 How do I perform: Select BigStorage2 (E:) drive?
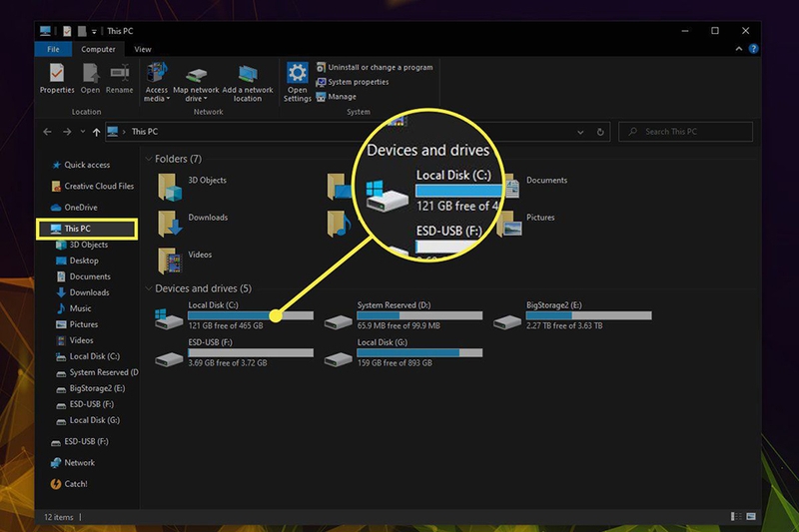point(572,315)
